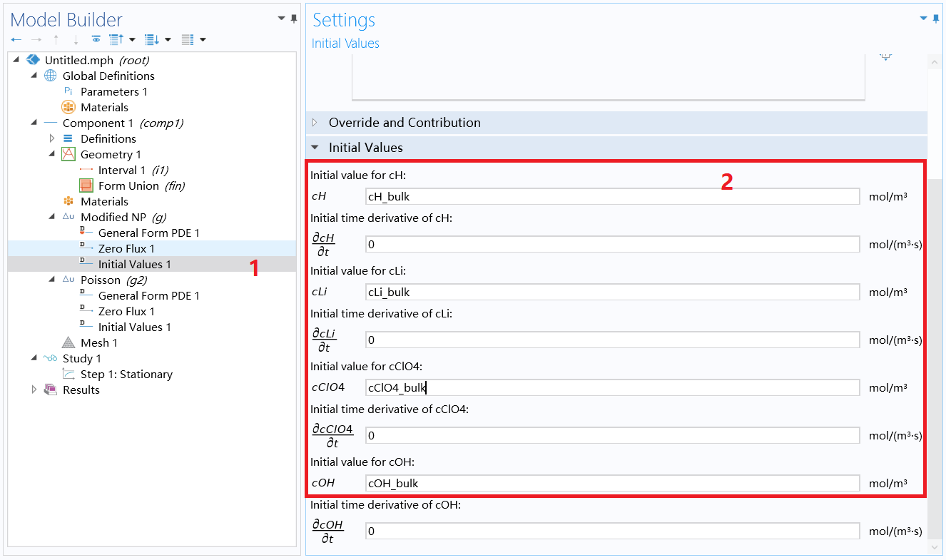The width and height of the screenshot is (946, 560).
Task: Click the Move Up arrow in Model Builder toolbar
Action: [56, 39]
